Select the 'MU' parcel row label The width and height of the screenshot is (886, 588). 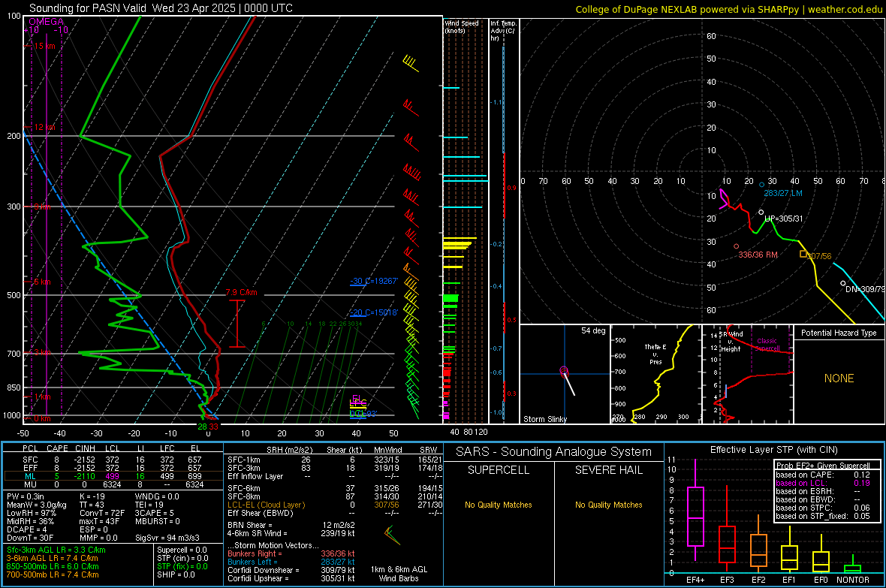click(x=31, y=484)
